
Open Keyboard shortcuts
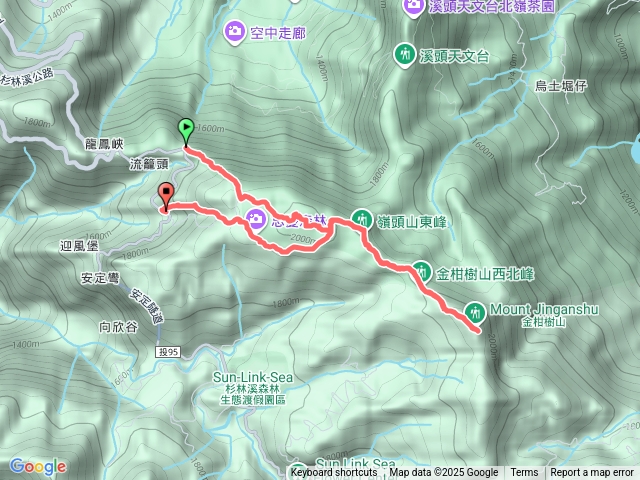(x=334, y=473)
